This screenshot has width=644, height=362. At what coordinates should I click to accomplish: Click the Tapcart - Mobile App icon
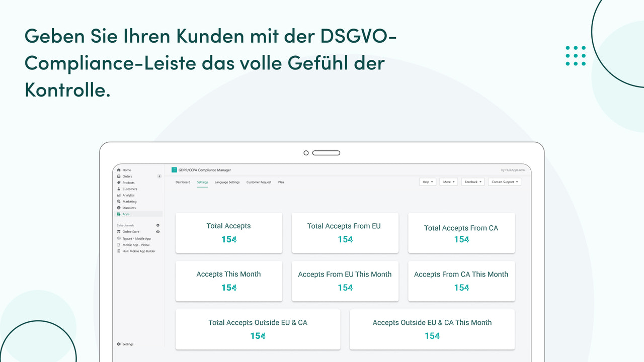(x=119, y=238)
